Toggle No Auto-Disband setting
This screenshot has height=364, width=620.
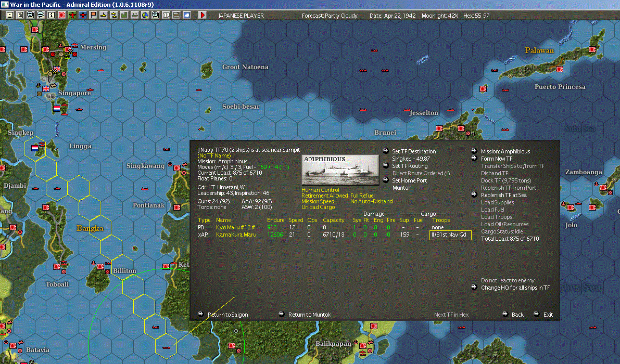371,201
